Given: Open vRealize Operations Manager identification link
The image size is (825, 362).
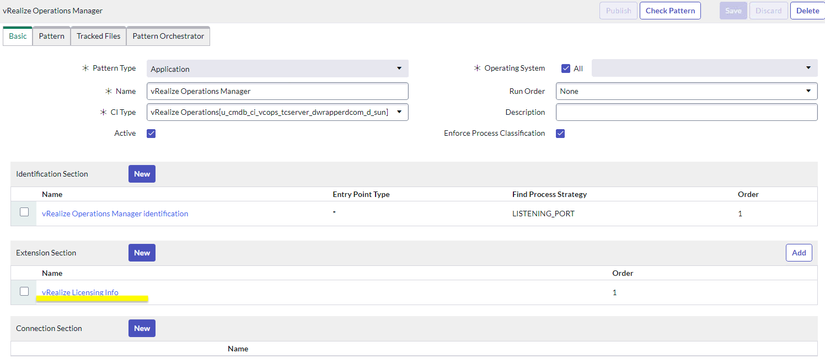Looking at the screenshot, I should point(115,214).
